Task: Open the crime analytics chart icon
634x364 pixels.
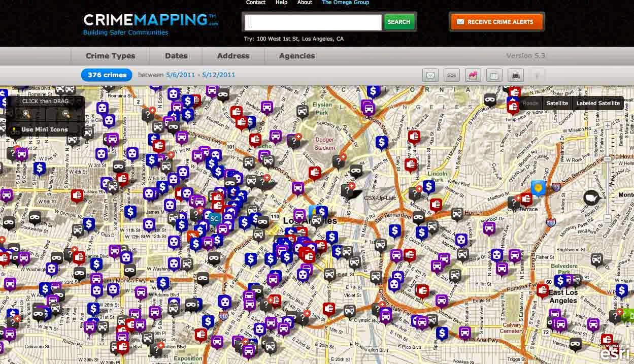Action: click(x=473, y=75)
